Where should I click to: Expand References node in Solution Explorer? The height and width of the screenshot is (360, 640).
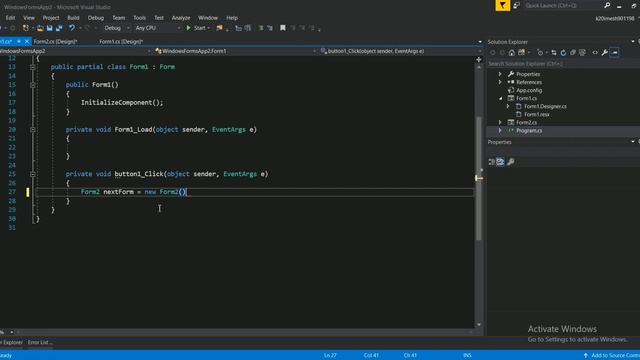pyautogui.click(x=500, y=82)
